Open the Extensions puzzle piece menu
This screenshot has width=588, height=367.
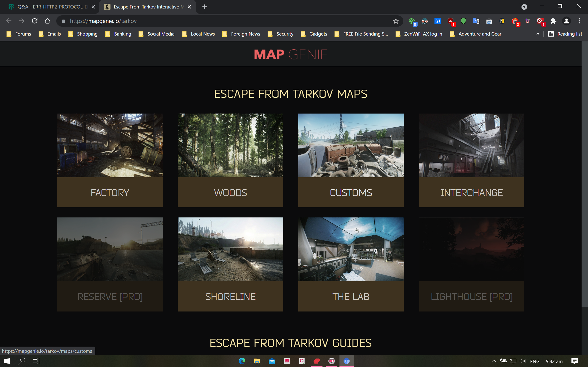(553, 21)
